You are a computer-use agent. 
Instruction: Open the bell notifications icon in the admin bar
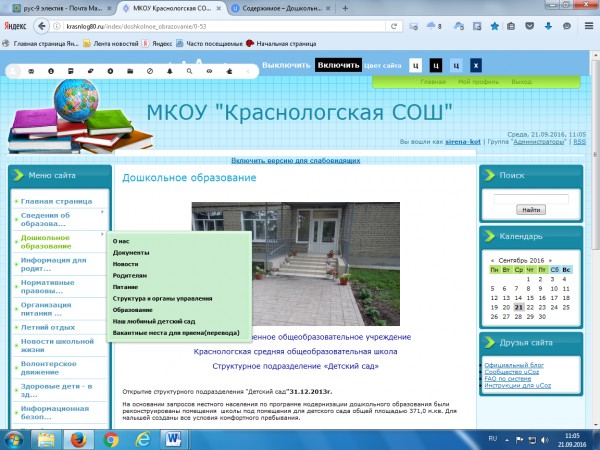click(x=170, y=71)
